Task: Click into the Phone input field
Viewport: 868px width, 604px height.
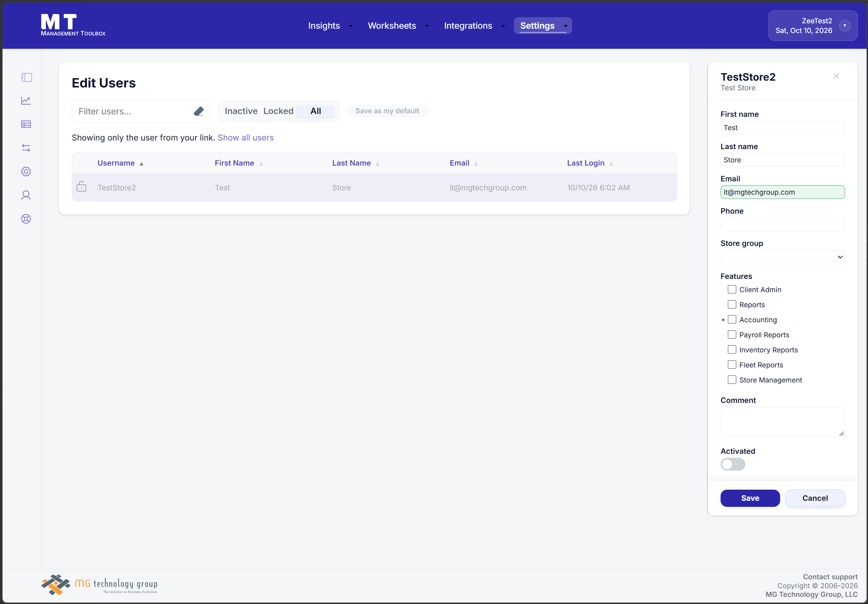Action: [x=782, y=224]
